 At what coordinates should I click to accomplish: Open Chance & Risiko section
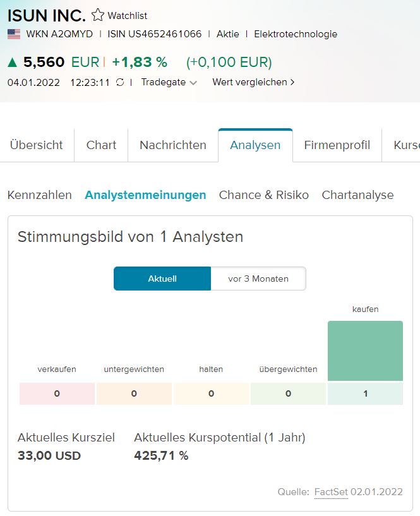[264, 195]
